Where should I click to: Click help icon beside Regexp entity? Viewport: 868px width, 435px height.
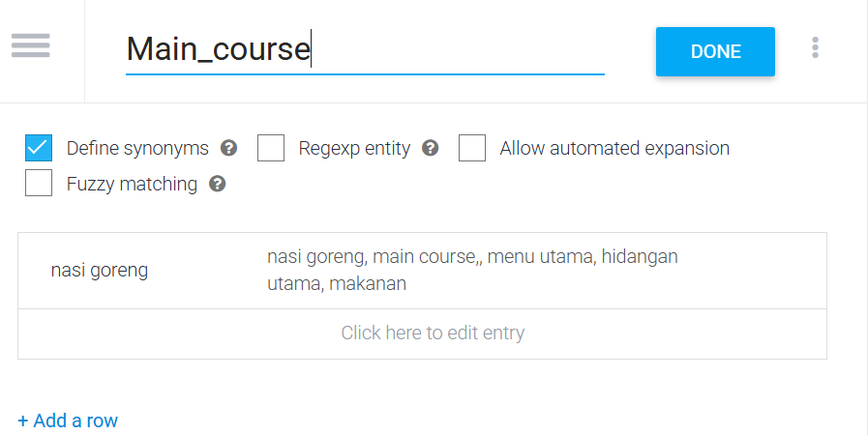pyautogui.click(x=431, y=149)
